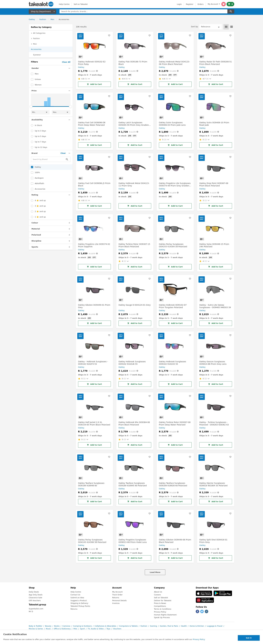
Task: Go to the Register page
Action: 190,4
